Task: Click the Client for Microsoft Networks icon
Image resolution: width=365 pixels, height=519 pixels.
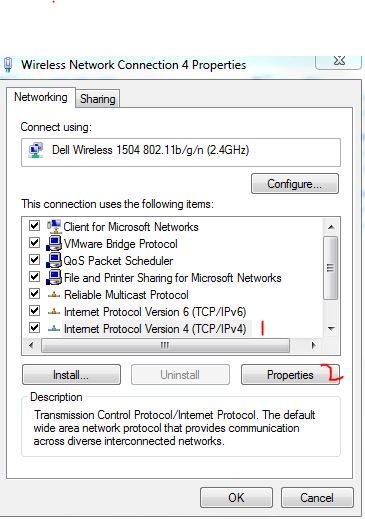Action: (54, 226)
